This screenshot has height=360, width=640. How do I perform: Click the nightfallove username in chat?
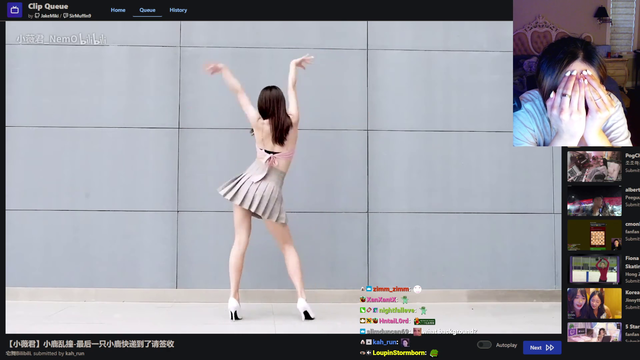[x=397, y=310]
